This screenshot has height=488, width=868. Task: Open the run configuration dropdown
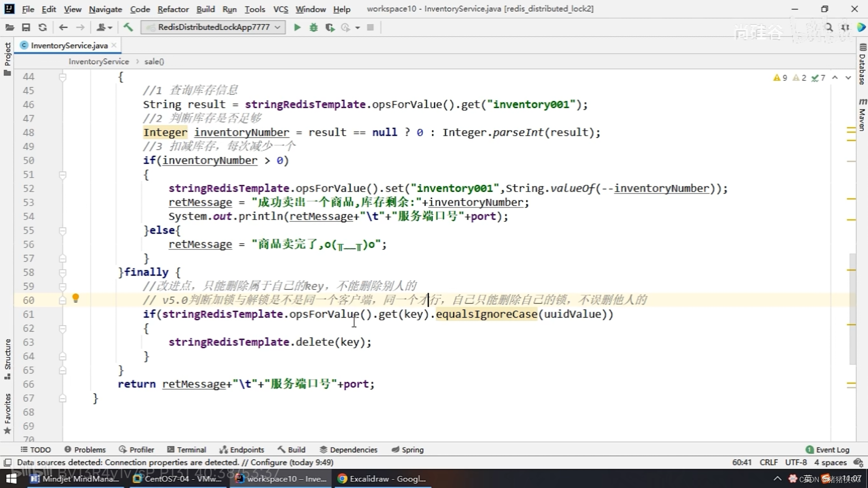click(x=213, y=28)
